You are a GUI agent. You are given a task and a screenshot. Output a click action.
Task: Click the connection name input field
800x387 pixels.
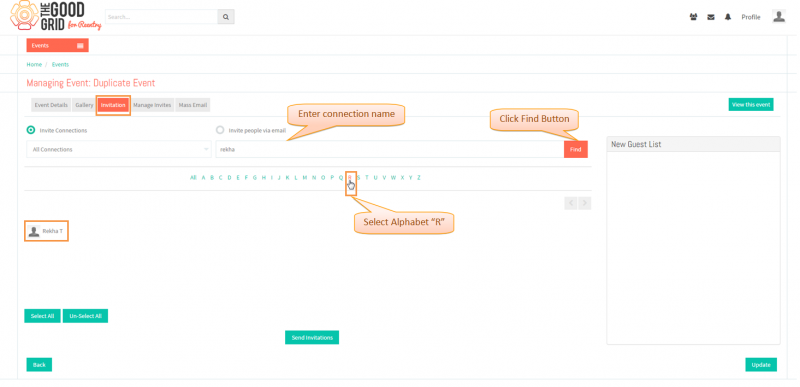coord(390,149)
